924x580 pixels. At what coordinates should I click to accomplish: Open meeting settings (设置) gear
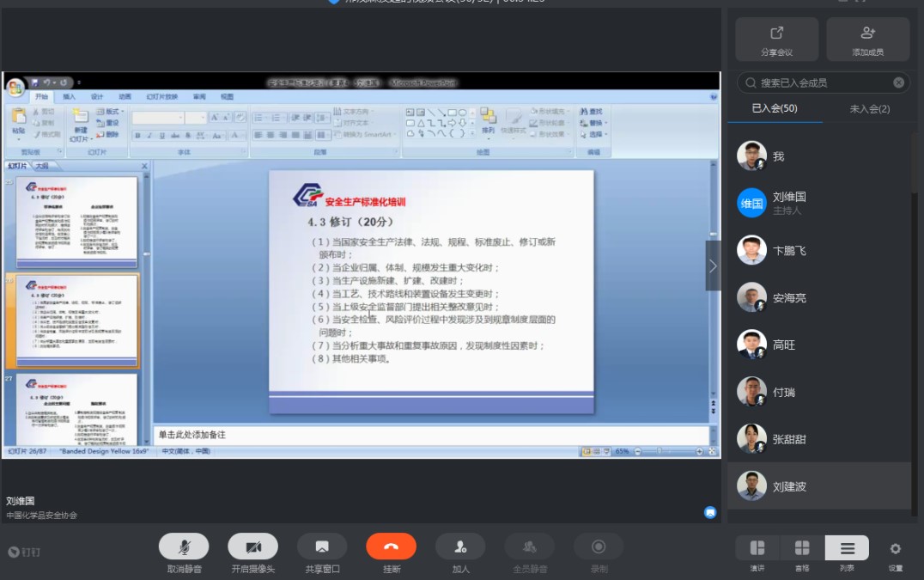(x=895, y=548)
